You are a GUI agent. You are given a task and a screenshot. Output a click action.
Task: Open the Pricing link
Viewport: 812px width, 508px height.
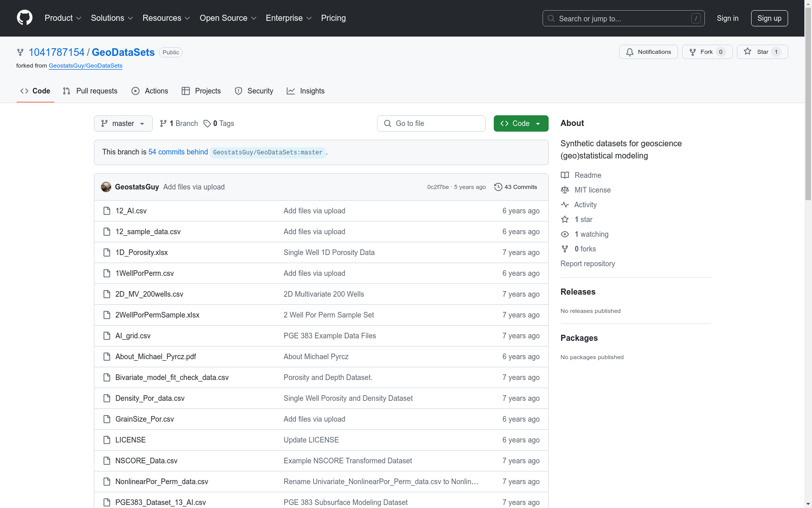333,18
